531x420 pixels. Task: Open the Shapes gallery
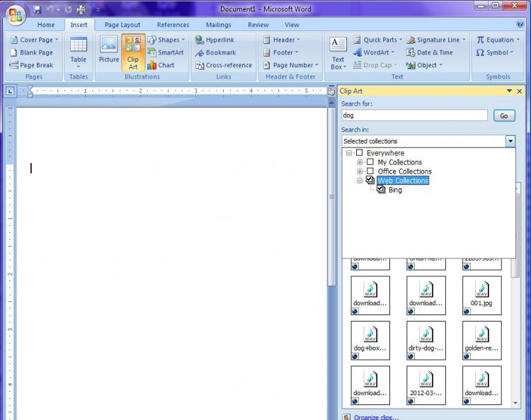tap(166, 40)
